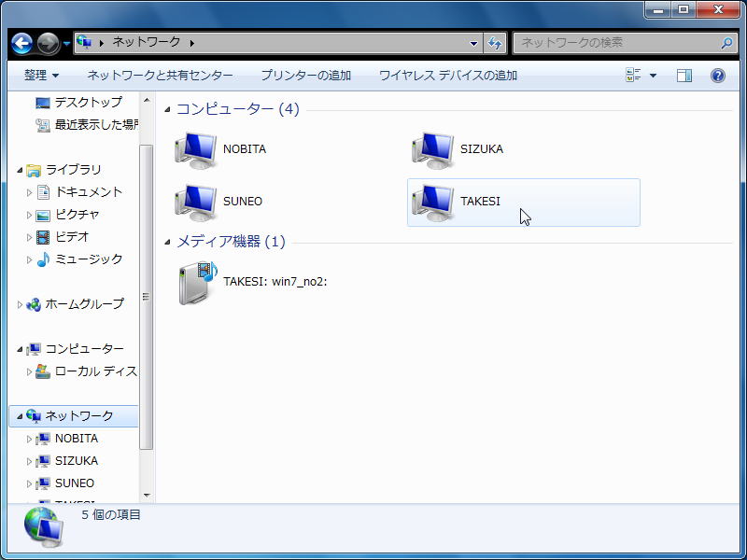Screen dimensions: 747x560
Task: Expand the SIZUKA node in the tree
Action: [29, 461]
